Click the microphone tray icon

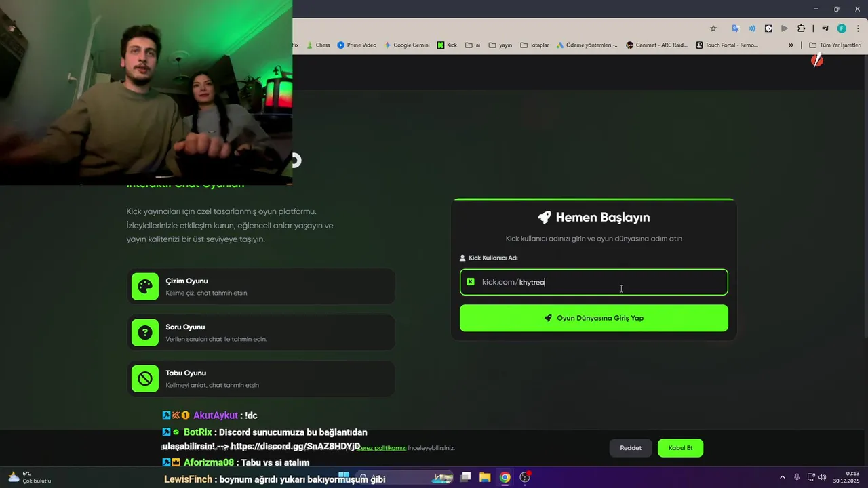797,477
